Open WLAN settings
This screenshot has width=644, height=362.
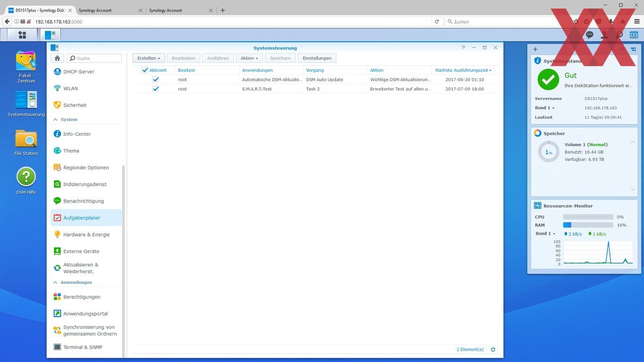point(86,88)
